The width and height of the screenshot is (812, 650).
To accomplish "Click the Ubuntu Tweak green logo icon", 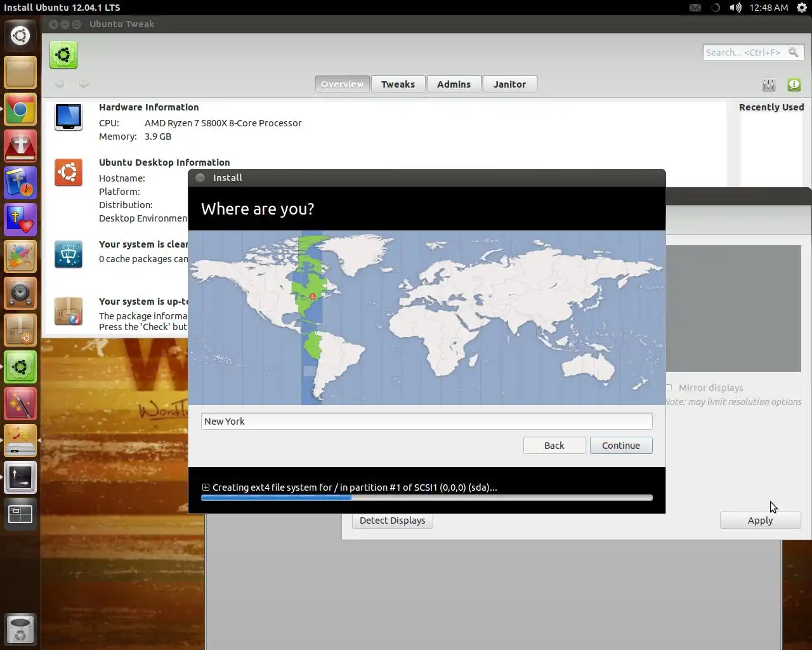I will (63, 55).
